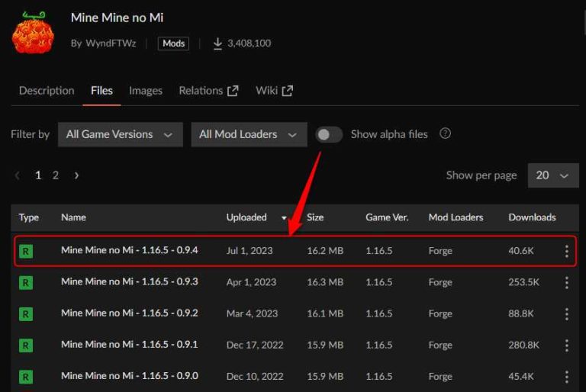Click the download count icon
Screen dimensions: 586x392
pos(217,43)
